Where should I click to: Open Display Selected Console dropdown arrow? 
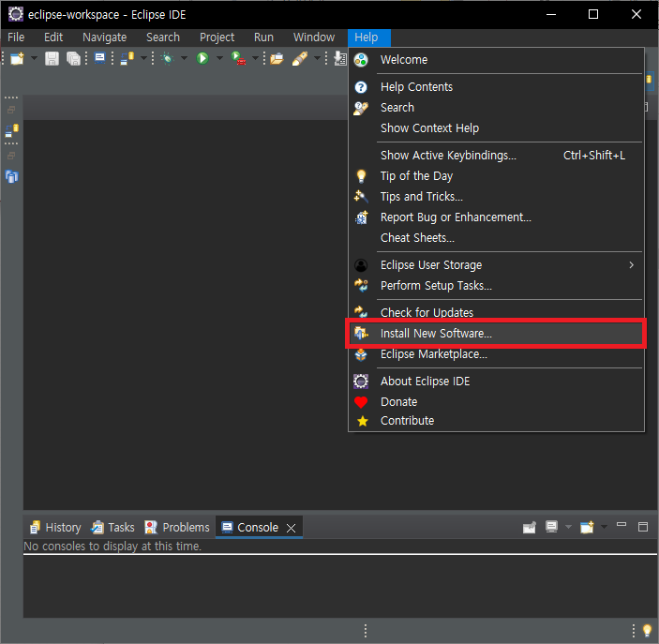pyautogui.click(x=568, y=527)
